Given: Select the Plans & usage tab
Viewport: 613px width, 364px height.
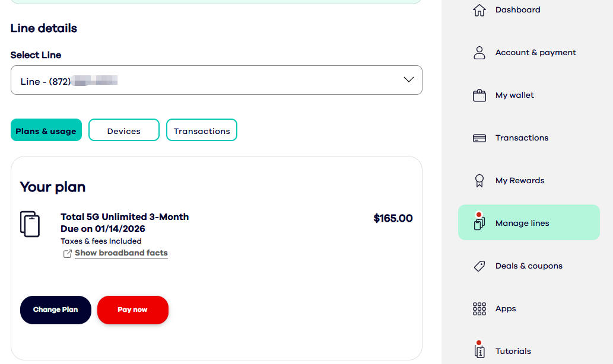Looking at the screenshot, I should [46, 130].
